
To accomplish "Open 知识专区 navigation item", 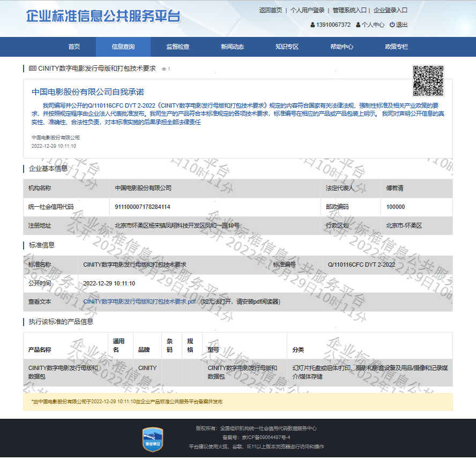I will pos(287,47).
